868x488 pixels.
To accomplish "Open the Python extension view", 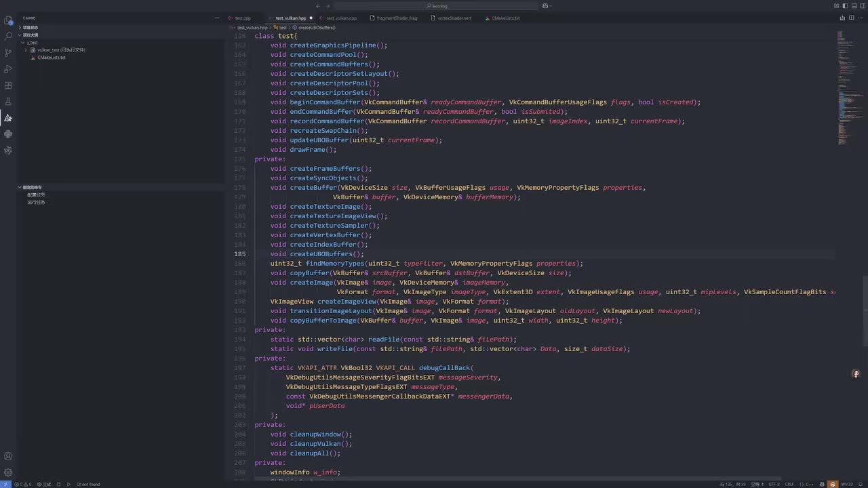I will click(8, 134).
